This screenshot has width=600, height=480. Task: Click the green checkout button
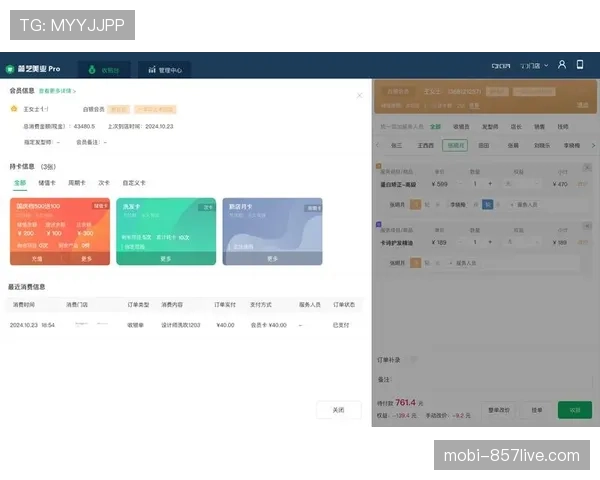(575, 410)
